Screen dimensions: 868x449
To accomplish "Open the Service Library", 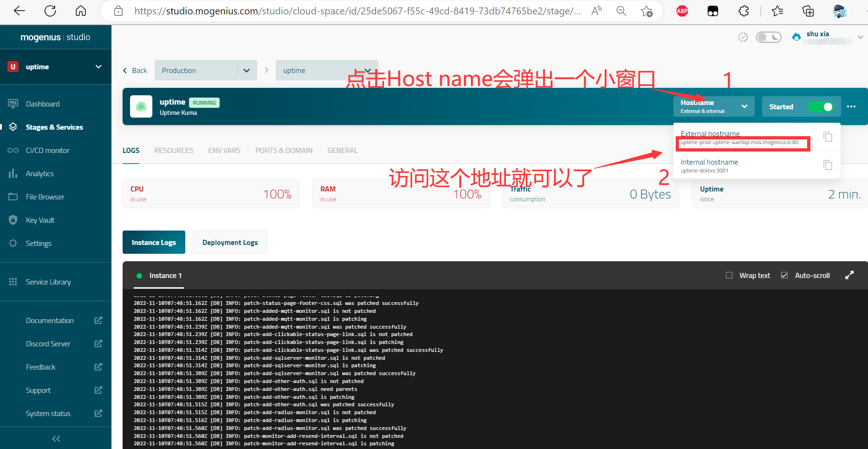I will 48,282.
